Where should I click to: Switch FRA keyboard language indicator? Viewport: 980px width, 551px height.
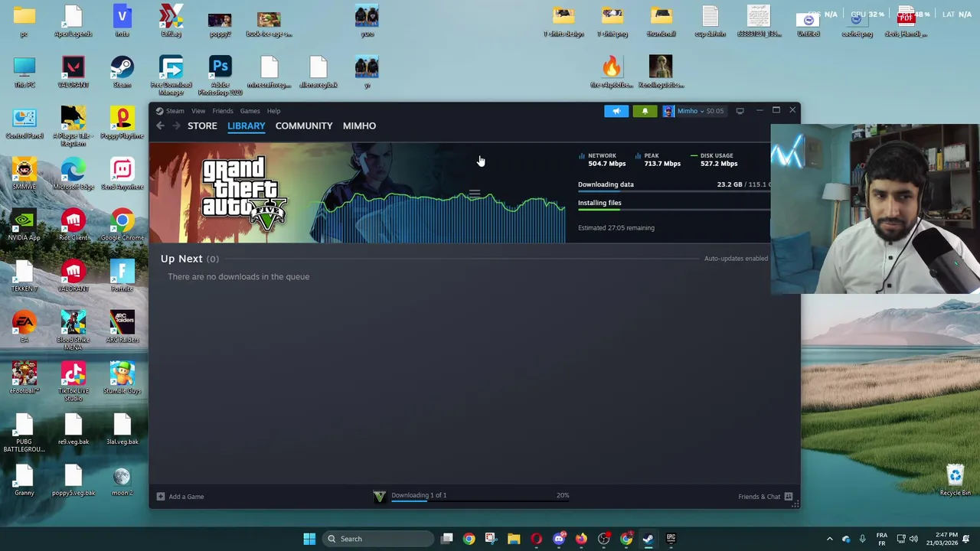[881, 539]
